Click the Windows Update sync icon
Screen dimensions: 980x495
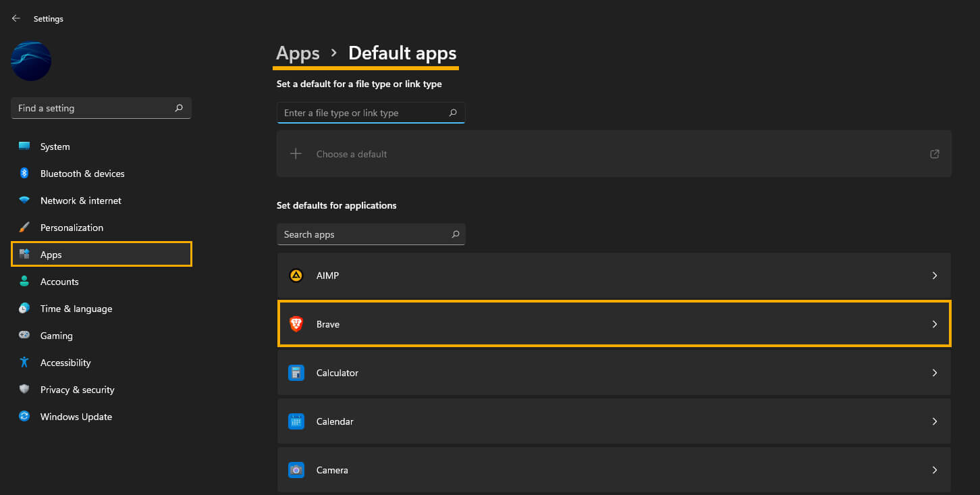tap(24, 417)
